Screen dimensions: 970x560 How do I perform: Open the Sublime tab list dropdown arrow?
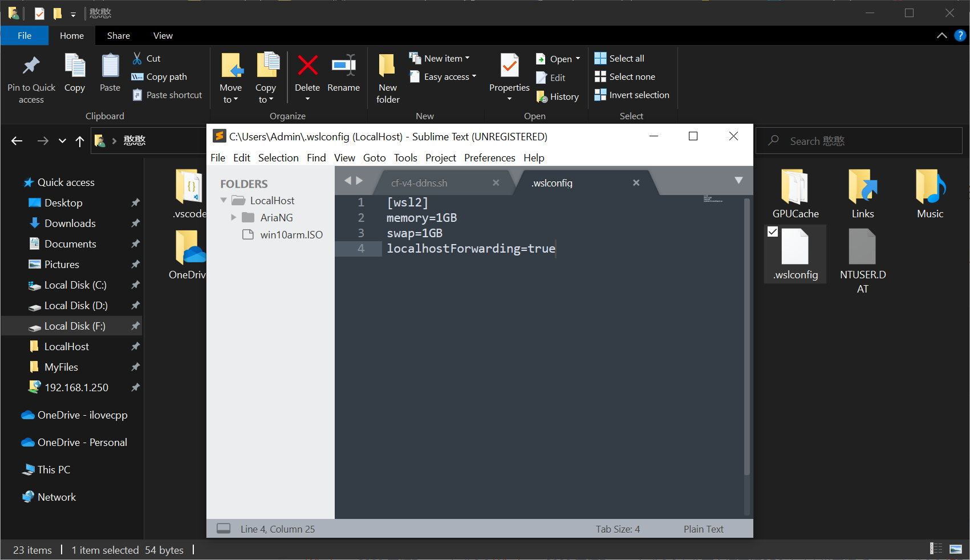738,181
